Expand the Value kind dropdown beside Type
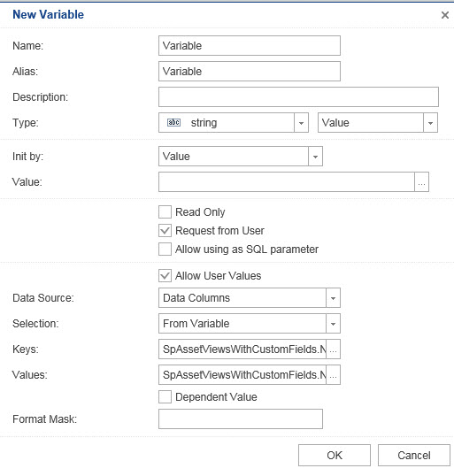The image size is (454, 476). [x=430, y=123]
